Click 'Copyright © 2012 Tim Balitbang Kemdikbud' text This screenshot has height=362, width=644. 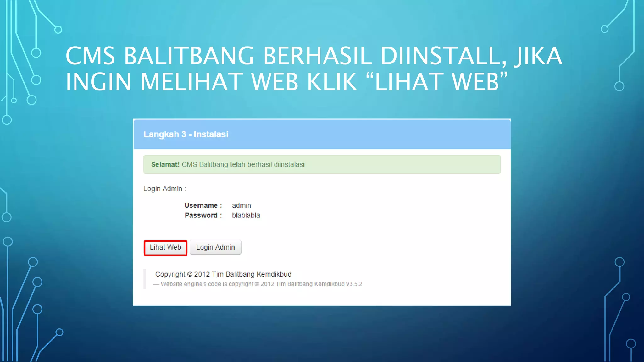(x=223, y=274)
